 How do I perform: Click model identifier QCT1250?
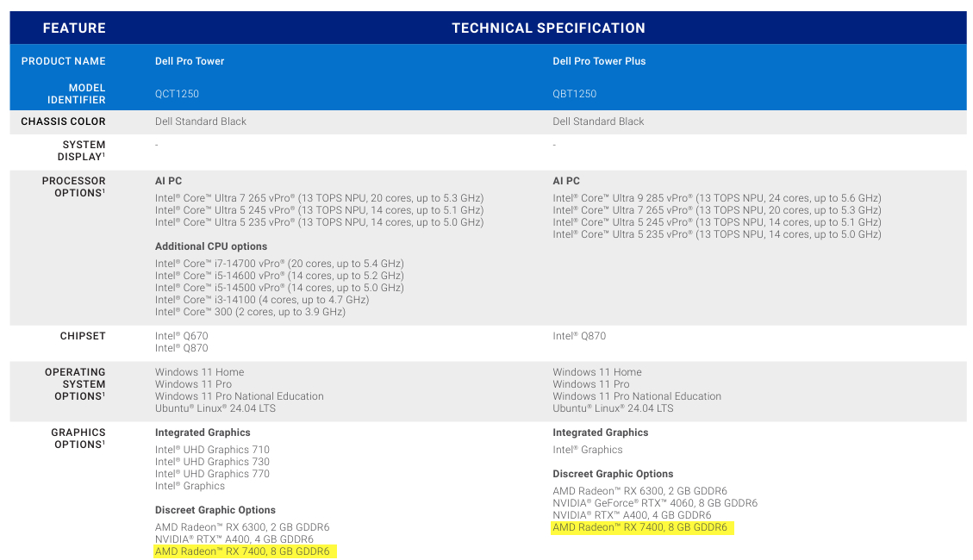pyautogui.click(x=177, y=94)
